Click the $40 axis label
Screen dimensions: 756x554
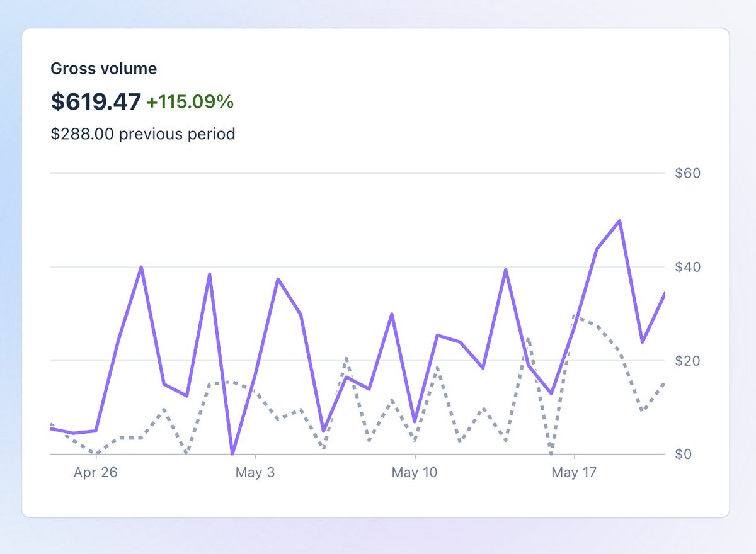(687, 267)
